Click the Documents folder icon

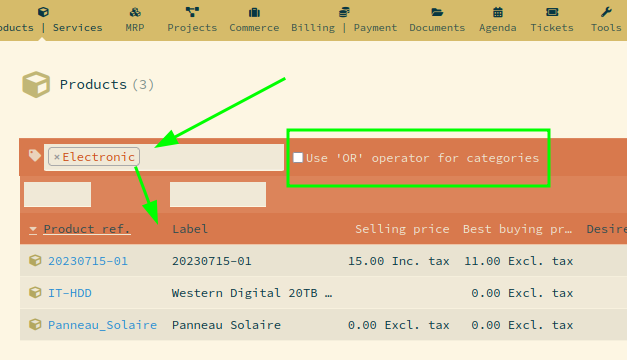click(437, 12)
